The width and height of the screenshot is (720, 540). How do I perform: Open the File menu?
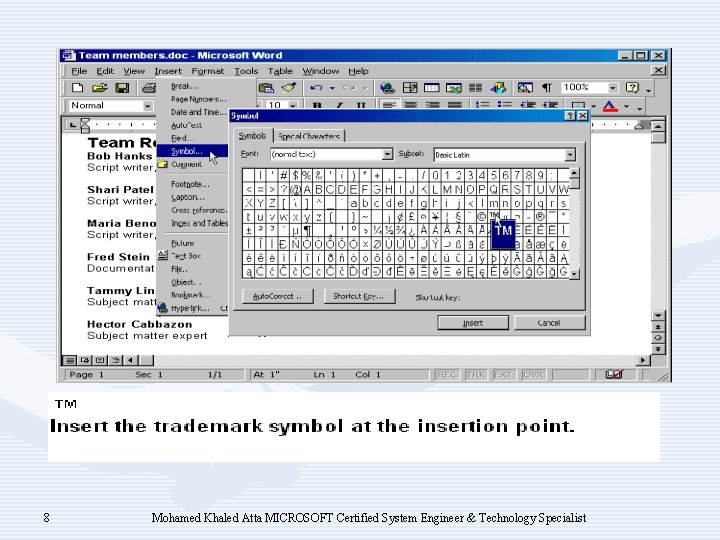tap(79, 71)
